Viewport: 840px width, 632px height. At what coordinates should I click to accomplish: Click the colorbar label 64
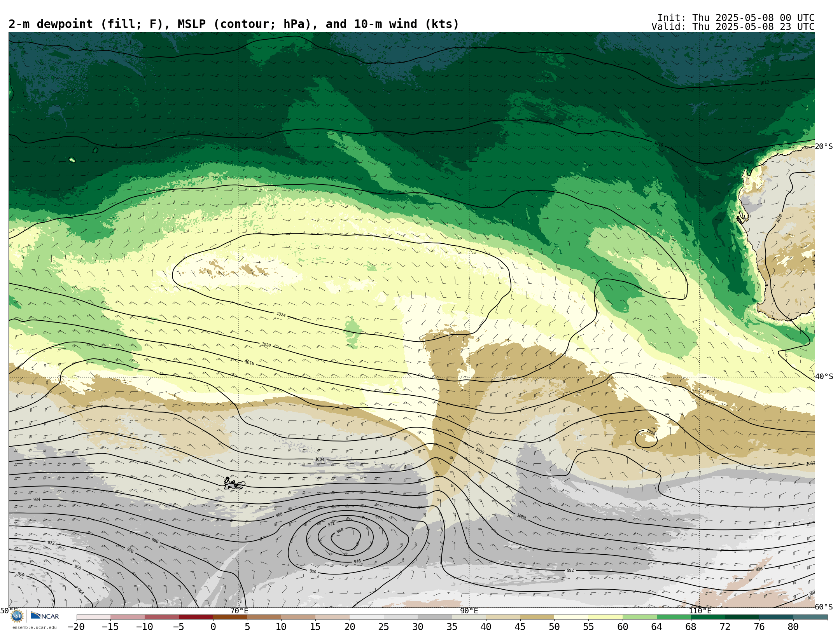[x=656, y=627]
